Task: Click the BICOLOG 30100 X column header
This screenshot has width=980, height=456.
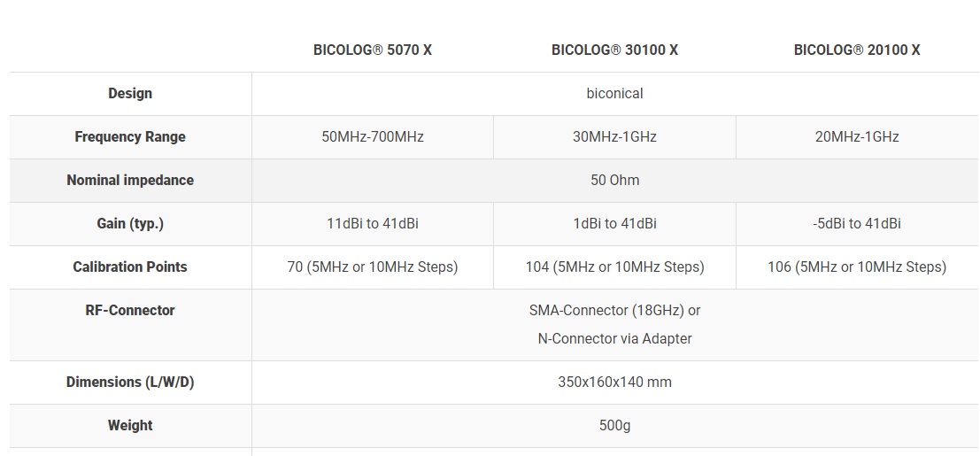Action: [614, 50]
